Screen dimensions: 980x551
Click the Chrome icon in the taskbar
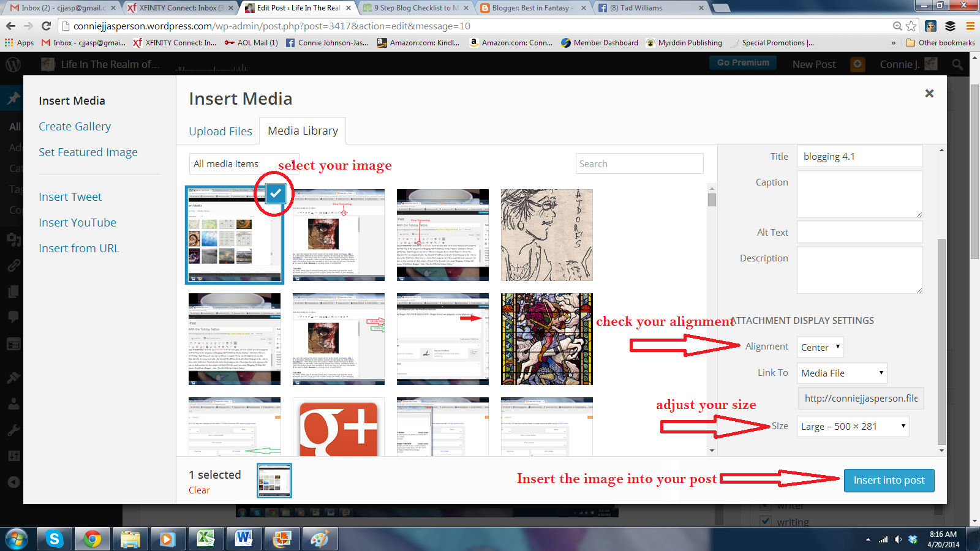point(92,539)
